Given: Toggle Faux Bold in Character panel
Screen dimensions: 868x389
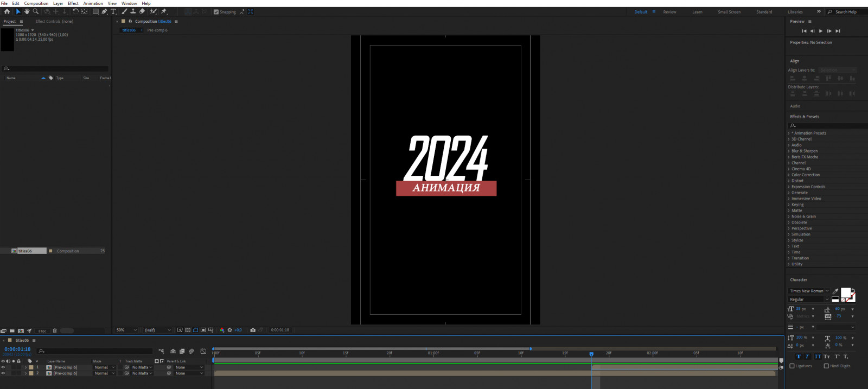Looking at the screenshot, I should pyautogui.click(x=799, y=356).
